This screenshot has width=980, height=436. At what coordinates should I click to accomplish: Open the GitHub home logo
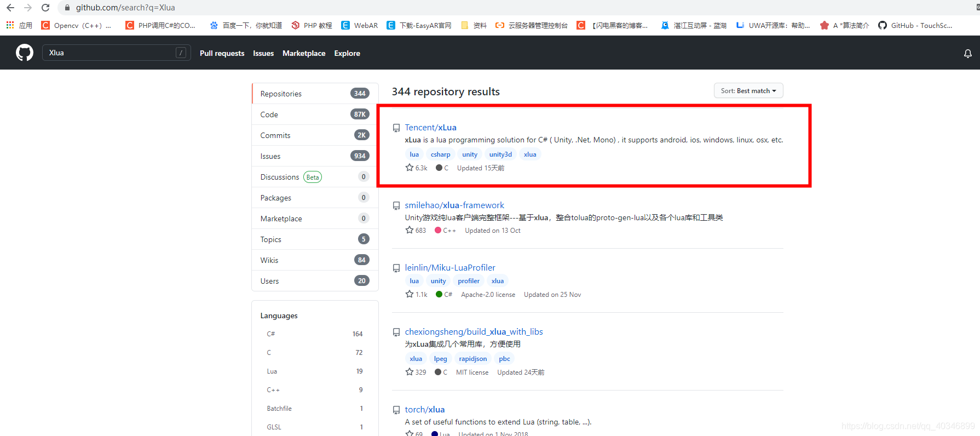[x=24, y=53]
